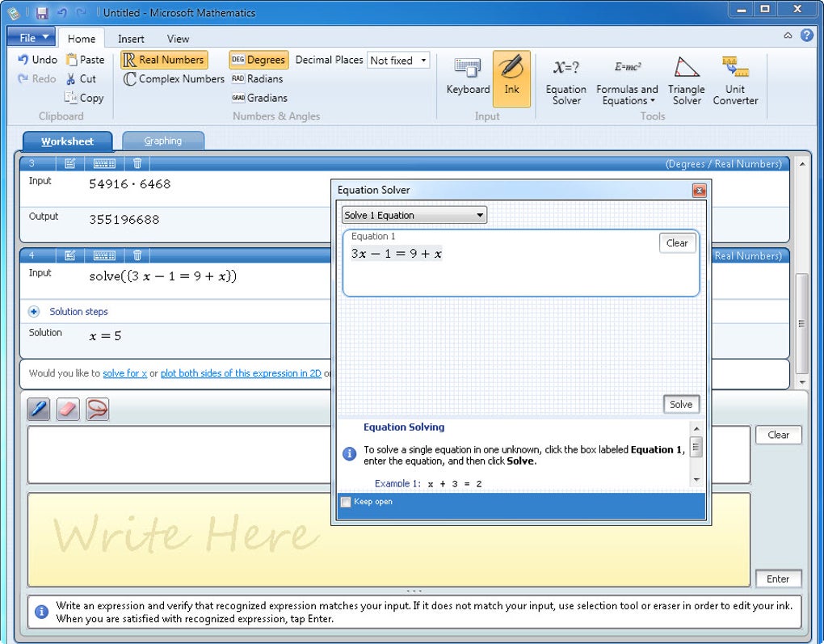The width and height of the screenshot is (824, 644).
Task: Click the keyboard icon on entry 3
Action: coord(104,163)
